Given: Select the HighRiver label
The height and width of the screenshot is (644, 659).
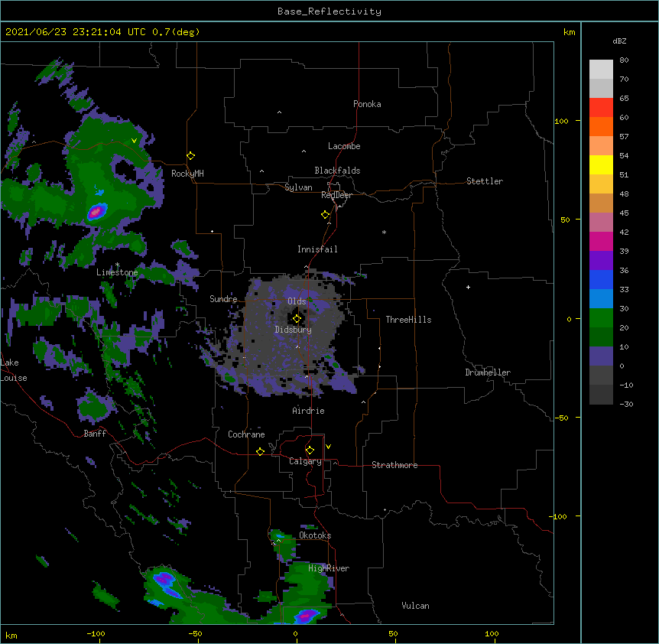Looking at the screenshot, I should (x=329, y=568).
